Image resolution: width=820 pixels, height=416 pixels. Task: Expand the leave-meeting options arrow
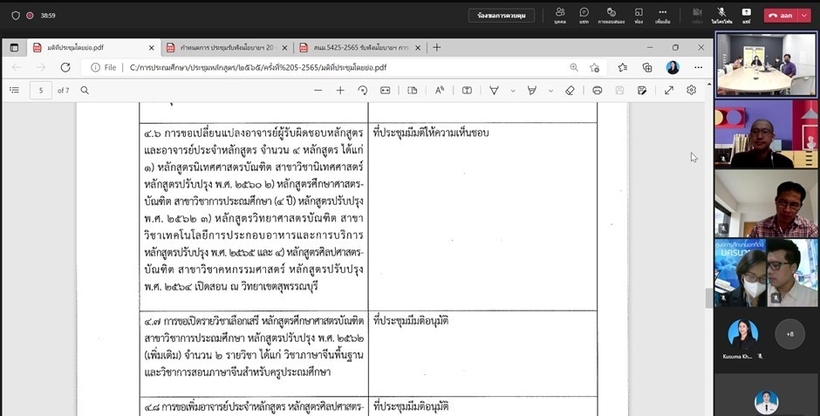[x=804, y=16]
